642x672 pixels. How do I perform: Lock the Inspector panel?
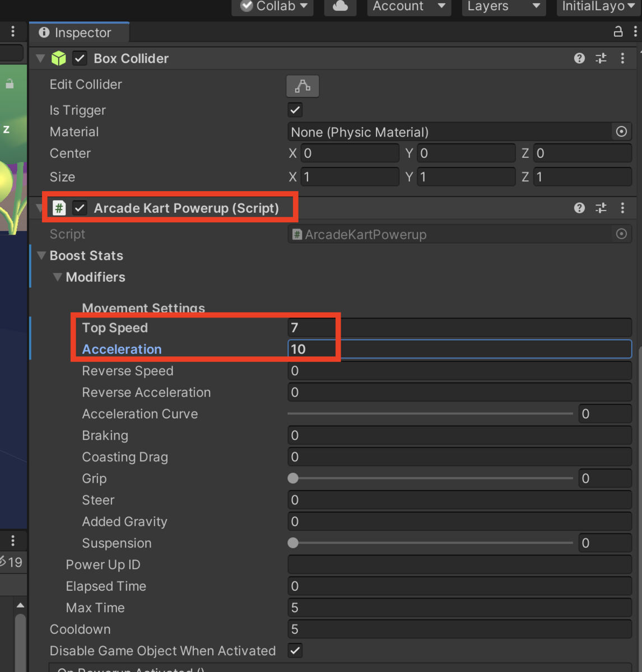(618, 32)
